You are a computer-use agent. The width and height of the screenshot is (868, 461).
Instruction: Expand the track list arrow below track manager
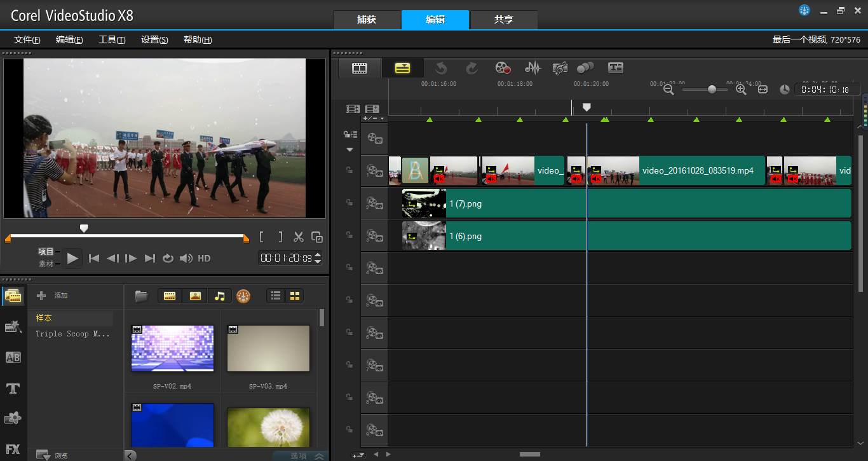tap(349, 150)
